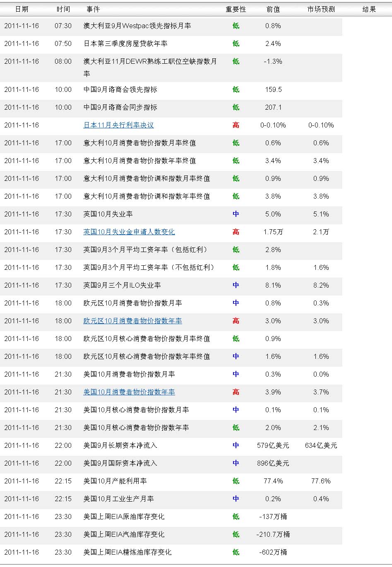Select the 意大利10月消费者物价指数月率终值 event
This screenshot has width=392, height=567.
pos(139,143)
